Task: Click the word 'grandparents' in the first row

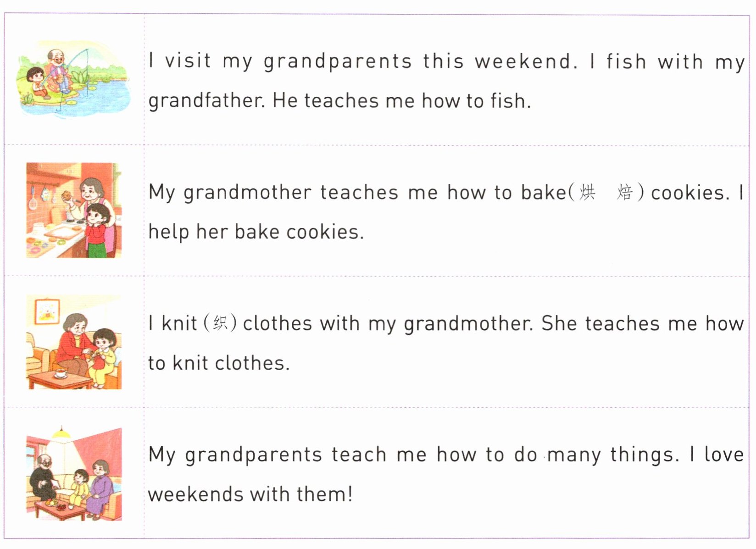Action: click(338, 61)
